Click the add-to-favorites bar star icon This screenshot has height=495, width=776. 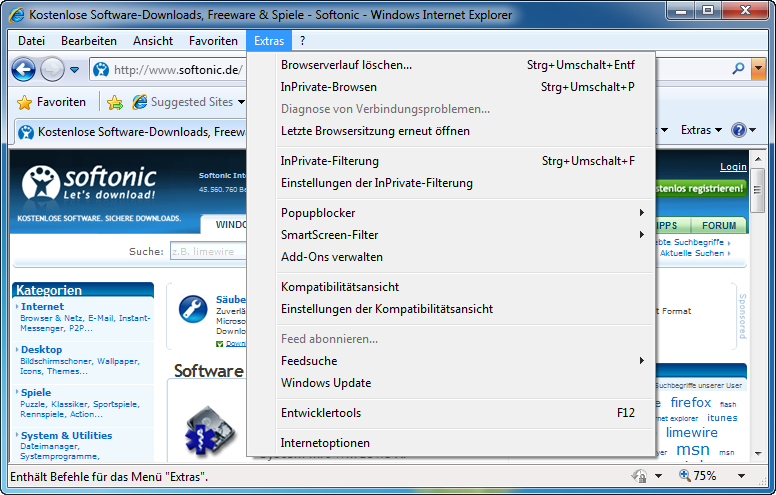(x=115, y=102)
